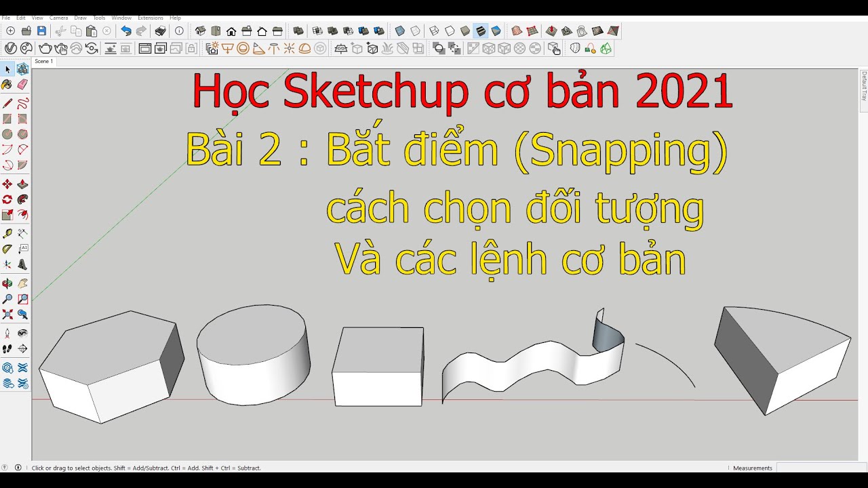The height and width of the screenshot is (488, 868).
Task: Choose the Freehand drawing tool
Action: (22, 104)
